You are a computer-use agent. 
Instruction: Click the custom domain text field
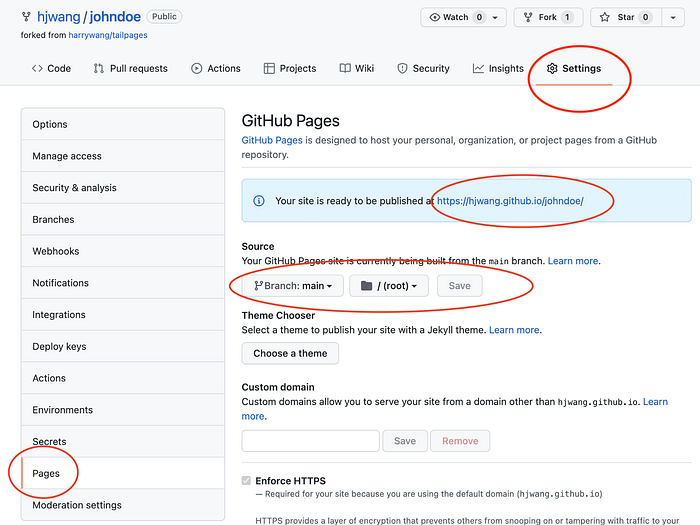[311, 441]
